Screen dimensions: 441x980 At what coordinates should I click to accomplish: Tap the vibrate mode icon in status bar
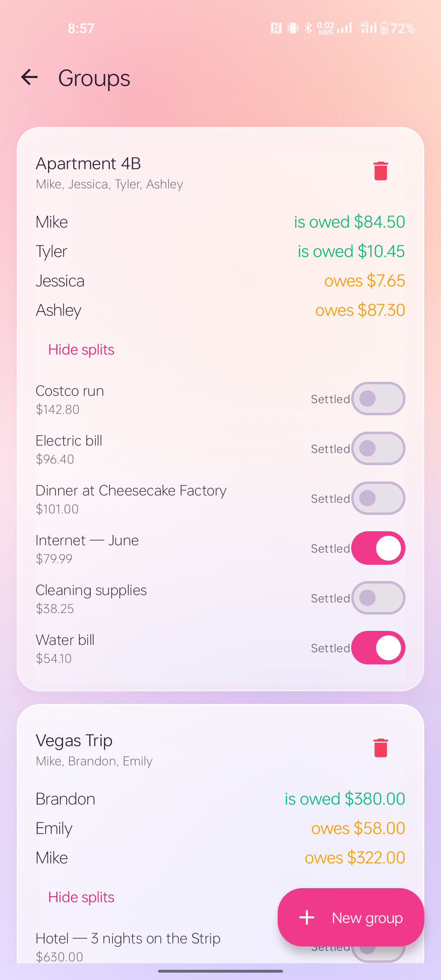click(x=293, y=28)
